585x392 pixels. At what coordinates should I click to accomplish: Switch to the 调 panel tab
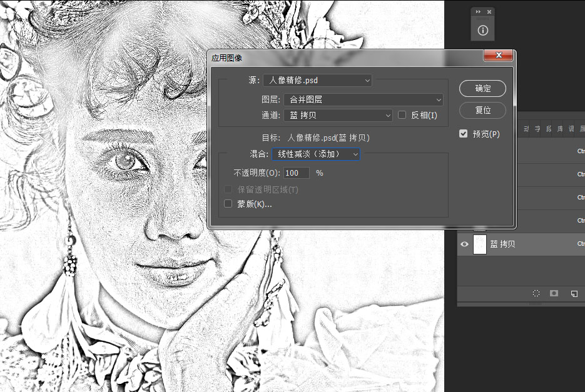point(571,129)
